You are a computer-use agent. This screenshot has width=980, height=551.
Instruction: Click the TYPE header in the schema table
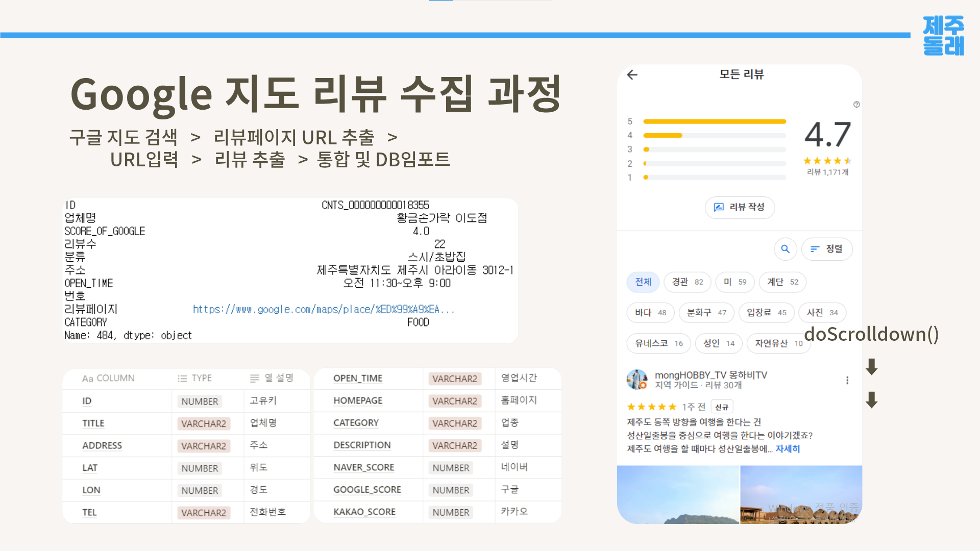pos(194,378)
